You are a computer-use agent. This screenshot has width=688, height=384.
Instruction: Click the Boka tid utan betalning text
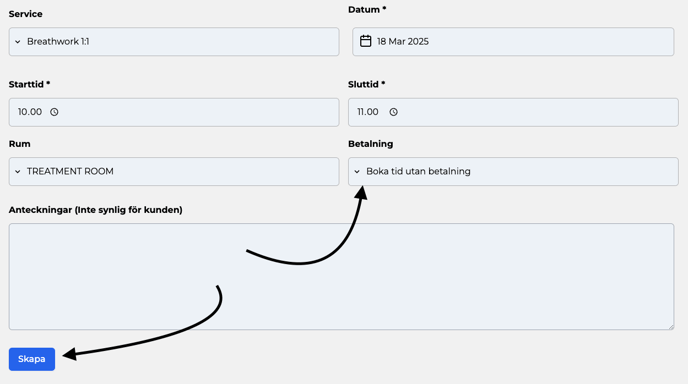tap(418, 172)
